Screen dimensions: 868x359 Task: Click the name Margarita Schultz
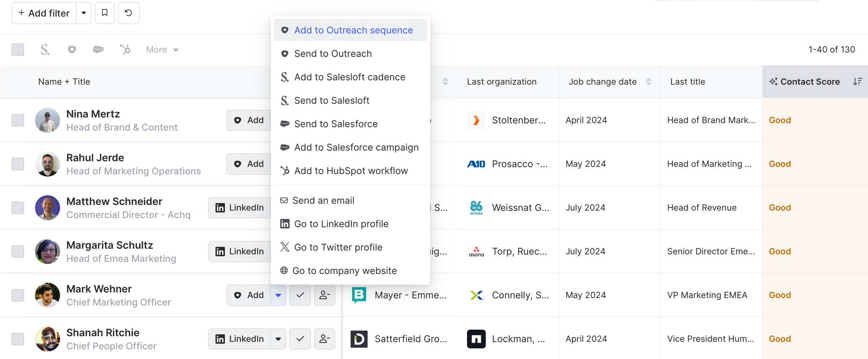pyautogui.click(x=110, y=245)
